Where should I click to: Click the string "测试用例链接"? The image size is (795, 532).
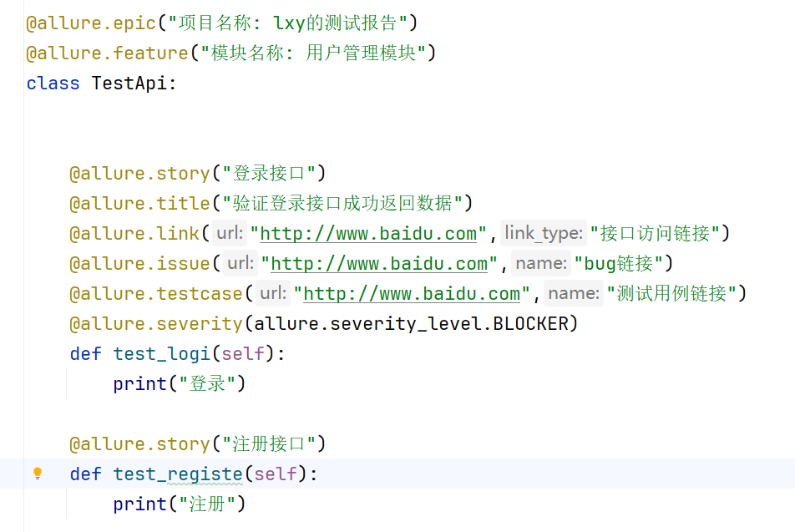pos(671,293)
